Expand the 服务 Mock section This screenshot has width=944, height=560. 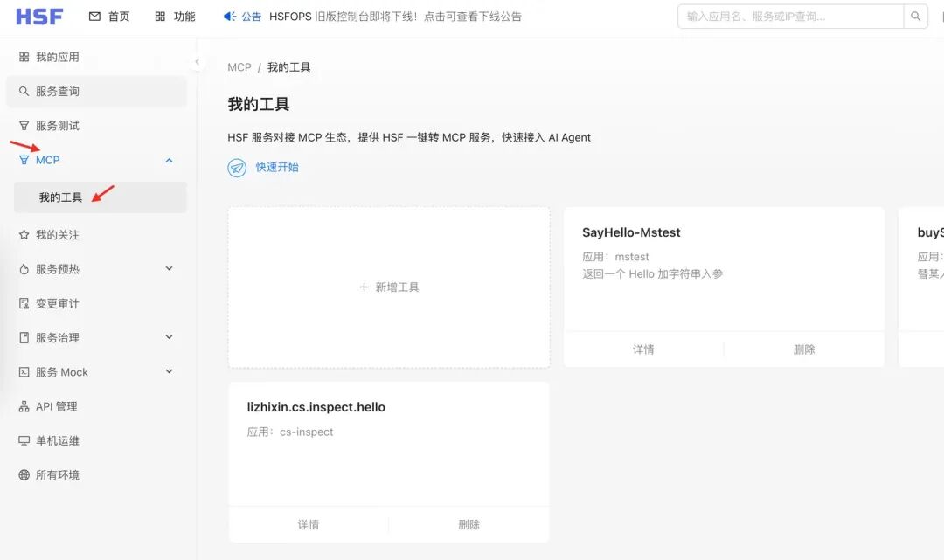169,371
